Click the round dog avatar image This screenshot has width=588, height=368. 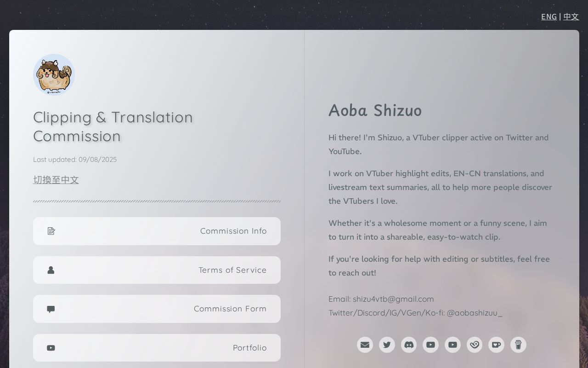(54, 75)
